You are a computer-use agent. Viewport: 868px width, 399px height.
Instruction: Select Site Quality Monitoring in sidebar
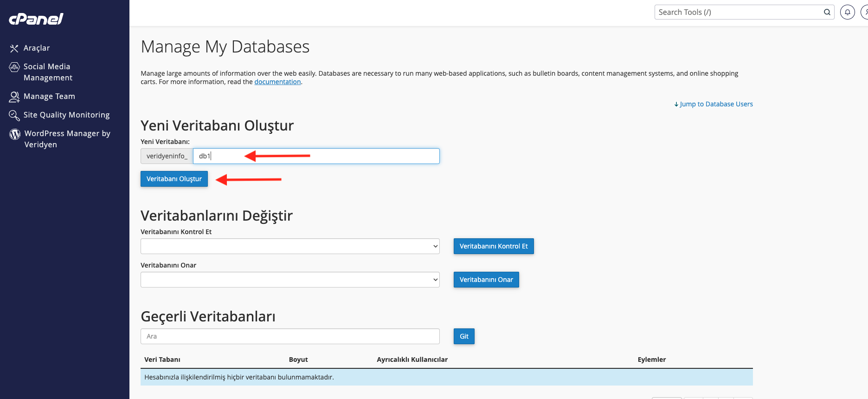tap(66, 115)
